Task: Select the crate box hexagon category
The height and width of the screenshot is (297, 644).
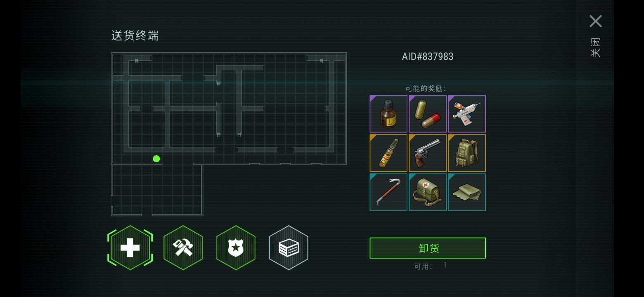Action: coord(289,248)
